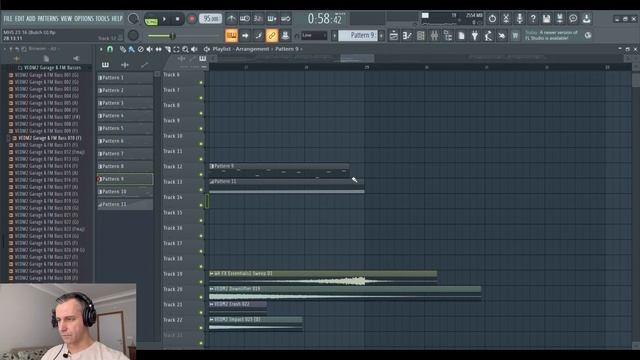640x360 pixels.
Task: Click the 'Arrangement' breadcrumb in playlist title
Action: click(x=252, y=49)
